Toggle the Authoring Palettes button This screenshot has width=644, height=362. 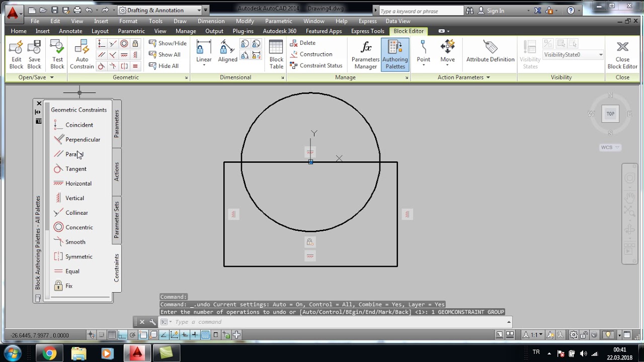pyautogui.click(x=395, y=55)
